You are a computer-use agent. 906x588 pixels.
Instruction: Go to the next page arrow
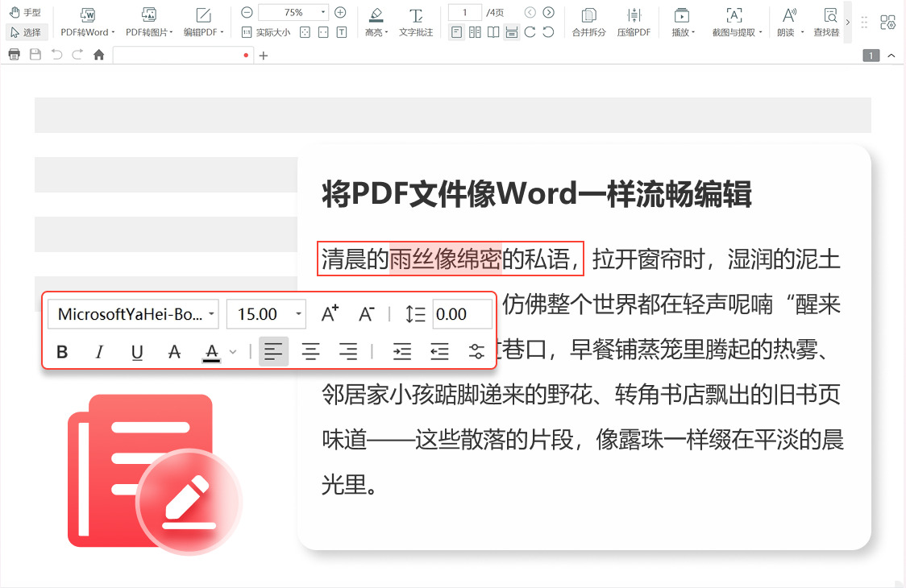coord(548,12)
